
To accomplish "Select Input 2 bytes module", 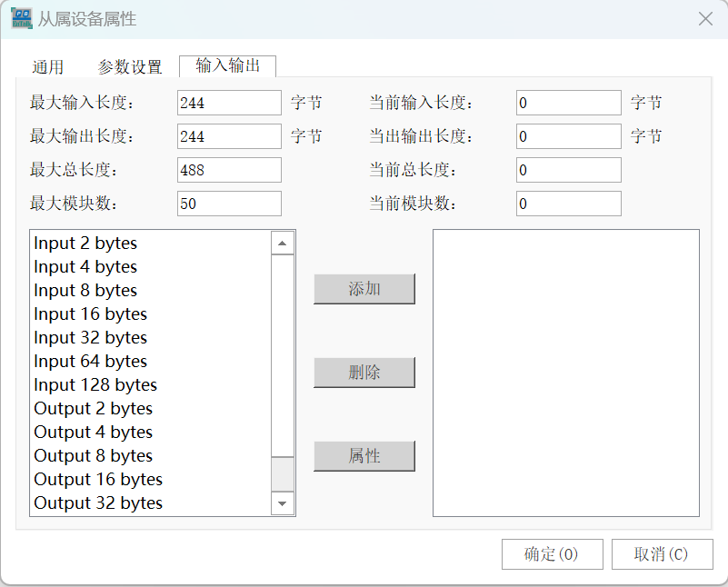I will pos(85,244).
